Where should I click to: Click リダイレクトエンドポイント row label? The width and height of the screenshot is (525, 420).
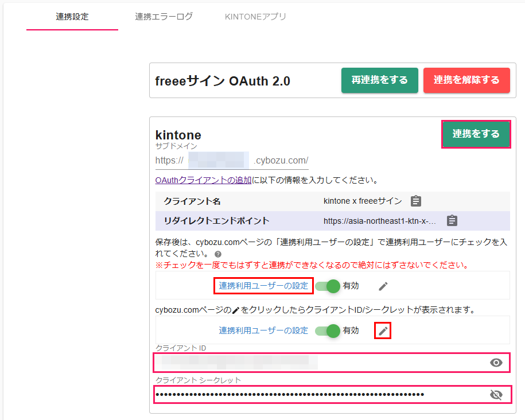tap(217, 221)
